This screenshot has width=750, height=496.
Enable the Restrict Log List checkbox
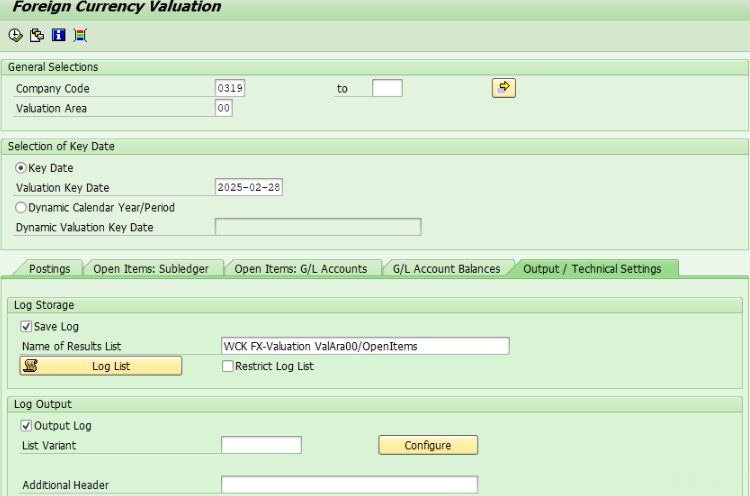click(x=228, y=366)
